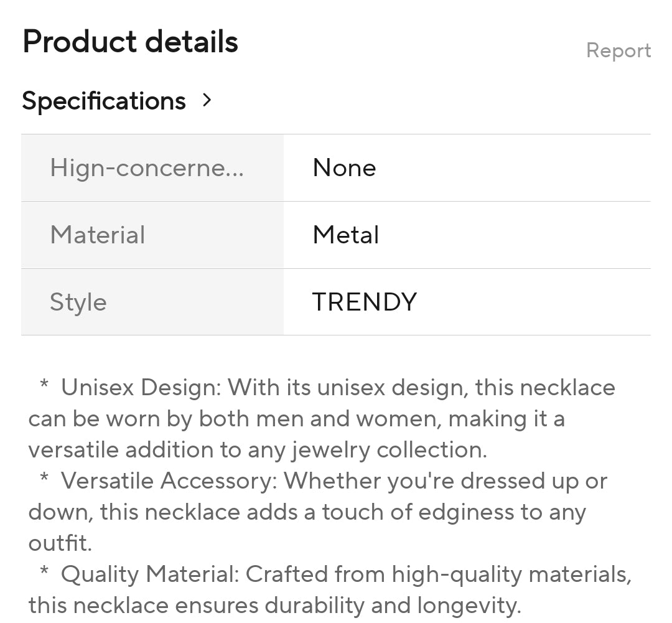Expand Specifications with the chevron arrow

pyautogui.click(x=207, y=100)
